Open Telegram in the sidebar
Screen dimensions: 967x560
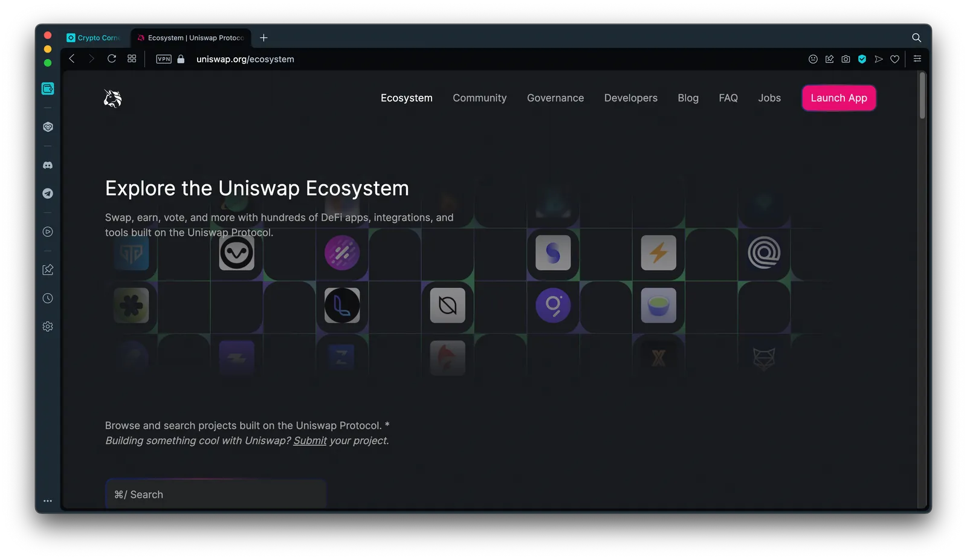click(48, 193)
